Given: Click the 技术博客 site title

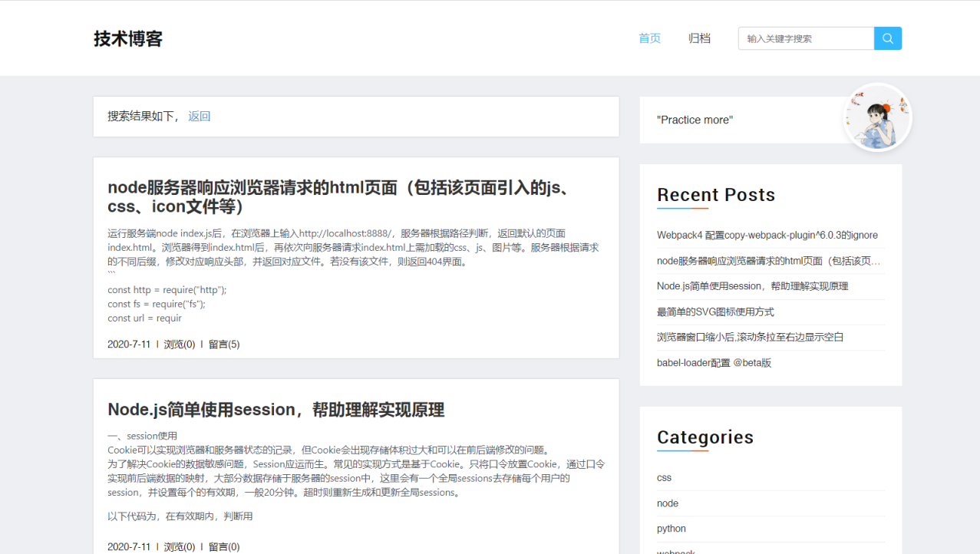Looking at the screenshot, I should click(x=128, y=38).
